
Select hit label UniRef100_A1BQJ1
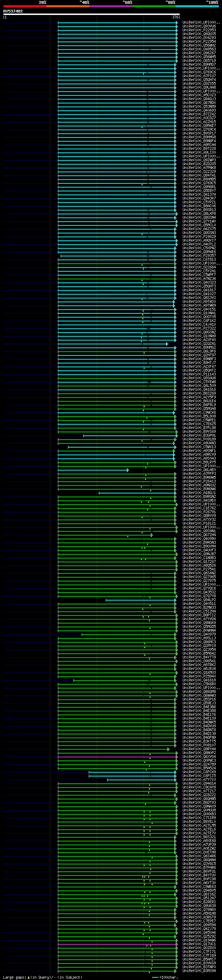(199, 493)
